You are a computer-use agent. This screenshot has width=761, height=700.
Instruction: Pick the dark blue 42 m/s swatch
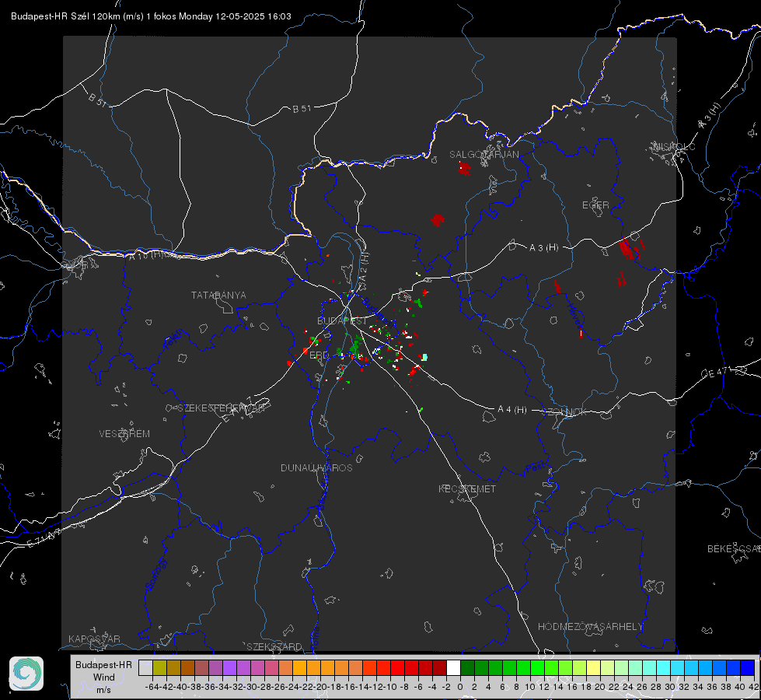pyautogui.click(x=748, y=667)
